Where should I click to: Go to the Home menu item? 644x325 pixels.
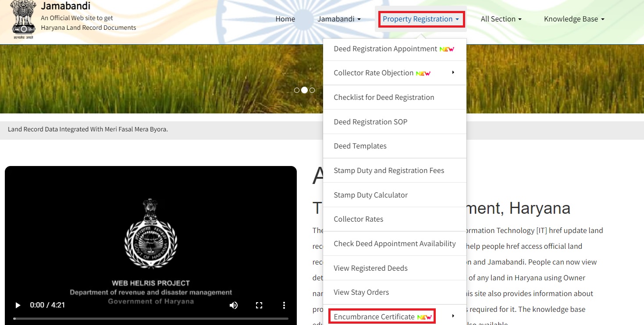pos(285,19)
